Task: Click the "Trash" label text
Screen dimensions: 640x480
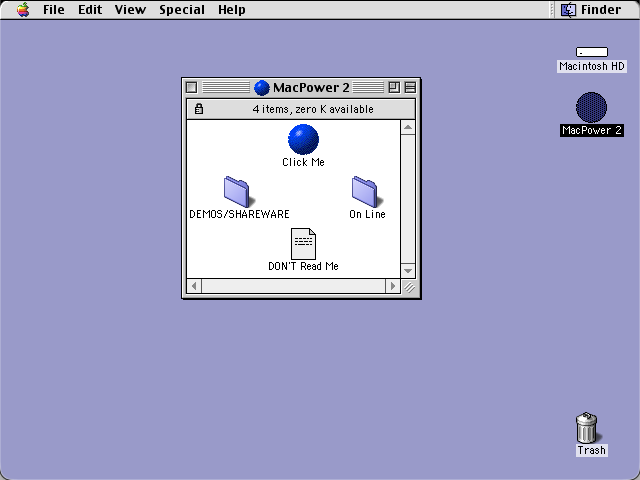Action: tap(591, 450)
